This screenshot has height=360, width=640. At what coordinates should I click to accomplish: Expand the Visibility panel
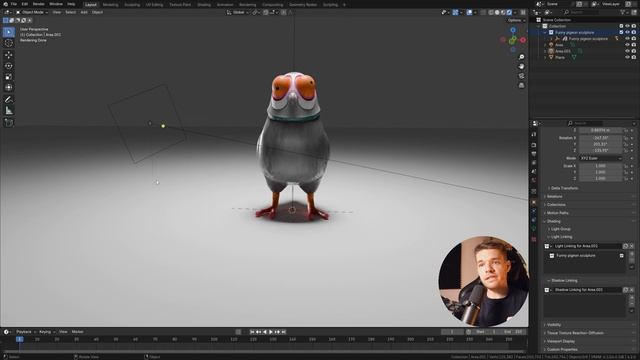pyautogui.click(x=553, y=325)
